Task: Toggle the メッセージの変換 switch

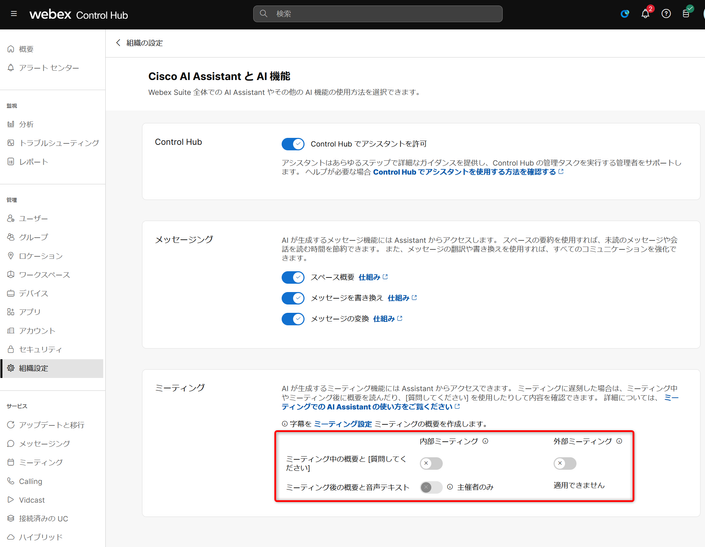Action: point(293,319)
